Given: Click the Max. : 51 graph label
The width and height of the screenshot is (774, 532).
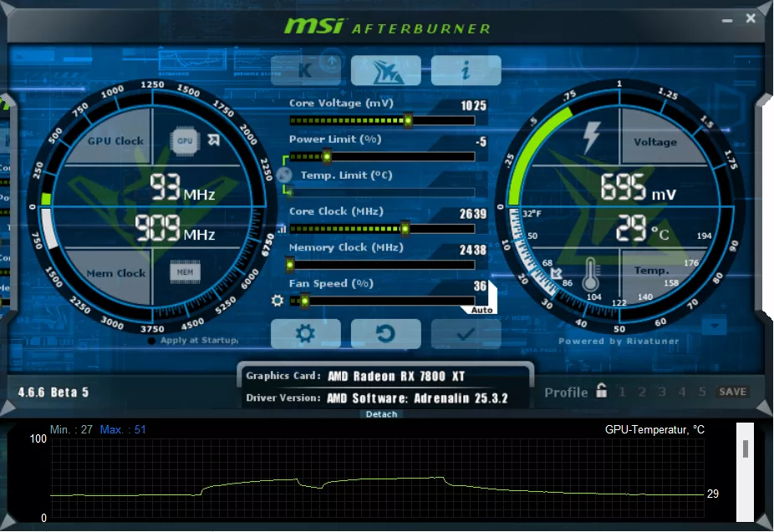Looking at the screenshot, I should 123,429.
